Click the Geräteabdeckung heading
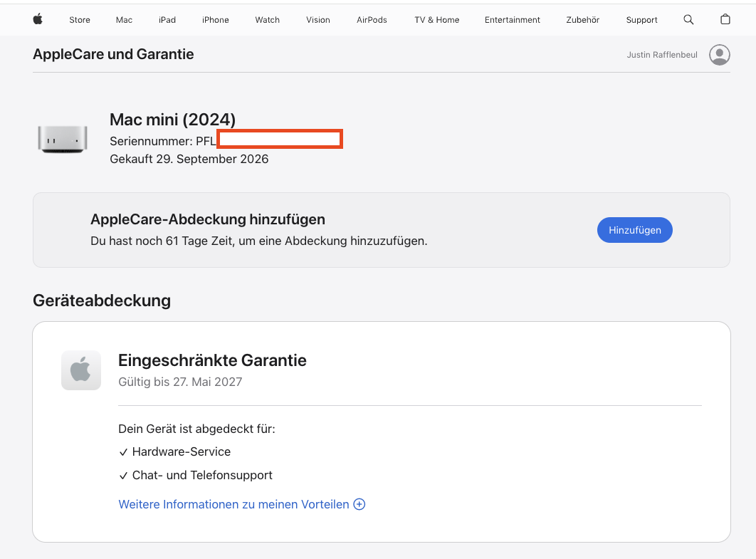756x559 pixels. point(102,301)
